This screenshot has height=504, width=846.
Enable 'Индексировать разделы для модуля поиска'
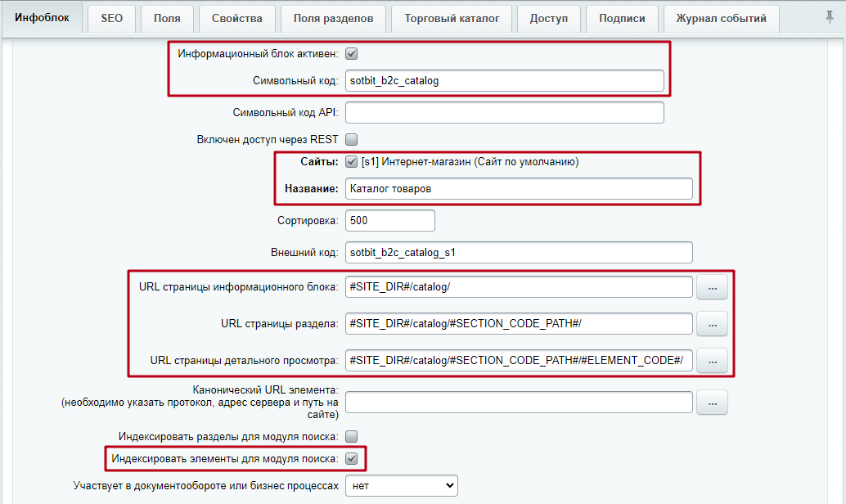(x=352, y=436)
